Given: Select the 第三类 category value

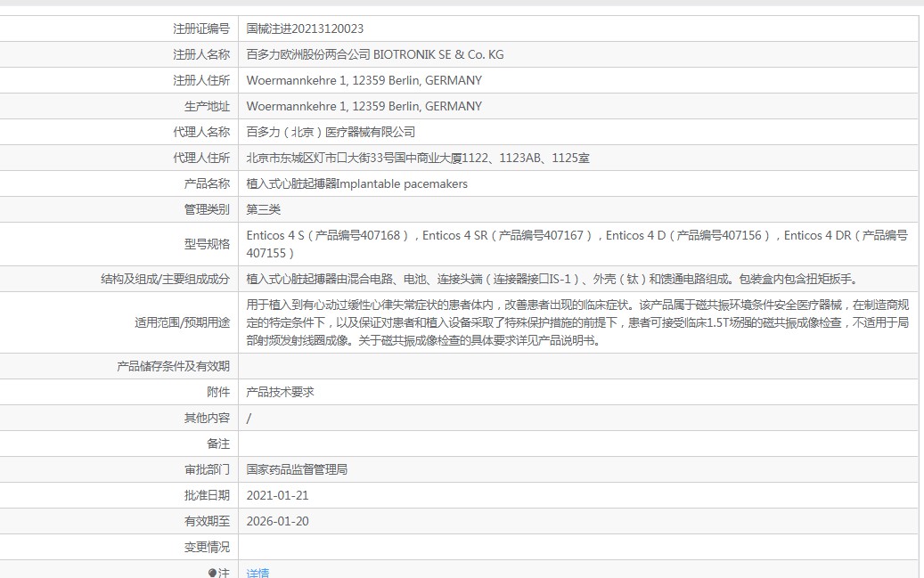Looking at the screenshot, I should (264, 210).
